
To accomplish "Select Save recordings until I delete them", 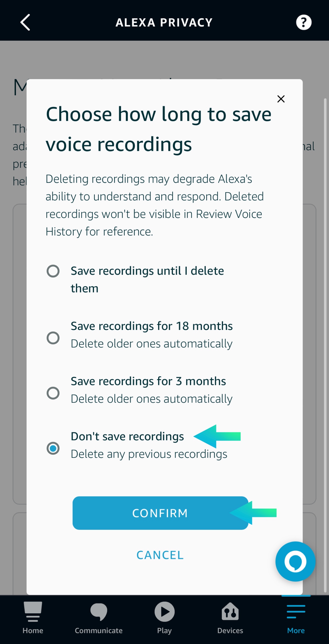I will click(x=53, y=271).
